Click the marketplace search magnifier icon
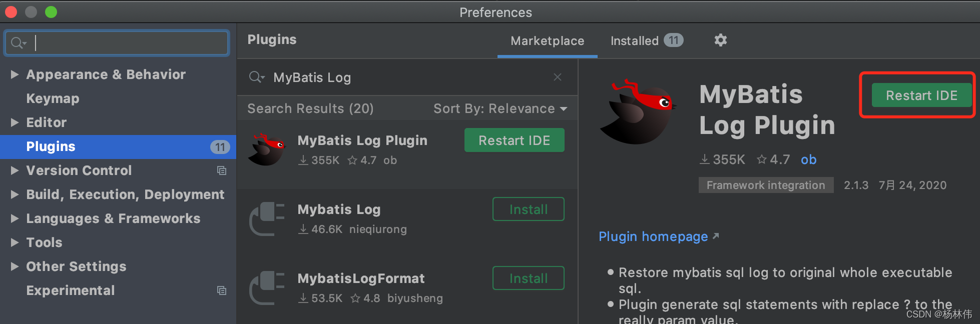 click(x=256, y=77)
